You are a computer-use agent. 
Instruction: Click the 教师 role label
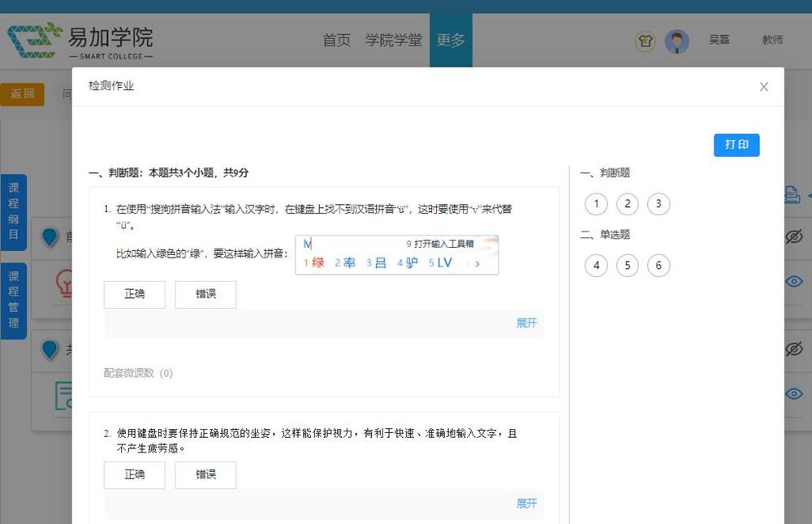(x=772, y=40)
